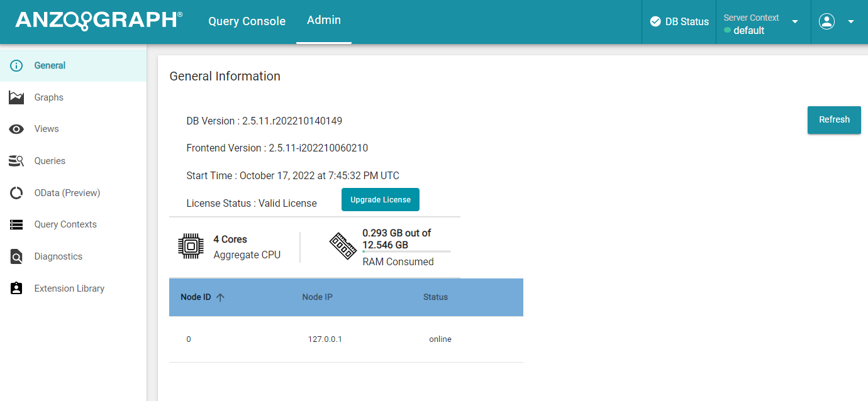Select the Graphs sidebar icon
This screenshot has width=868, height=401.
pos(16,97)
